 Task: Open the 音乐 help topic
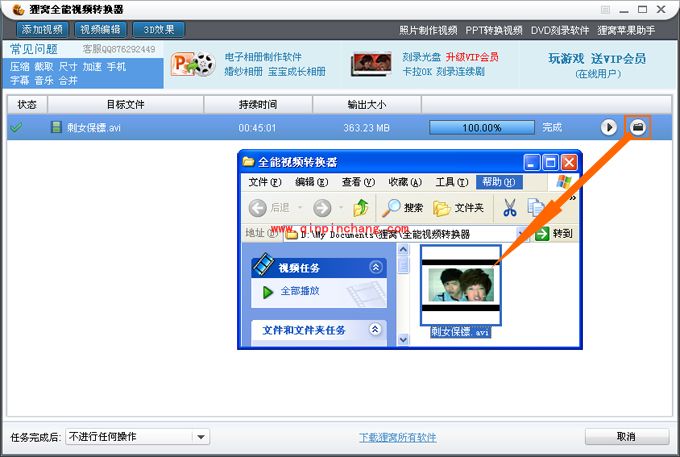[44, 80]
